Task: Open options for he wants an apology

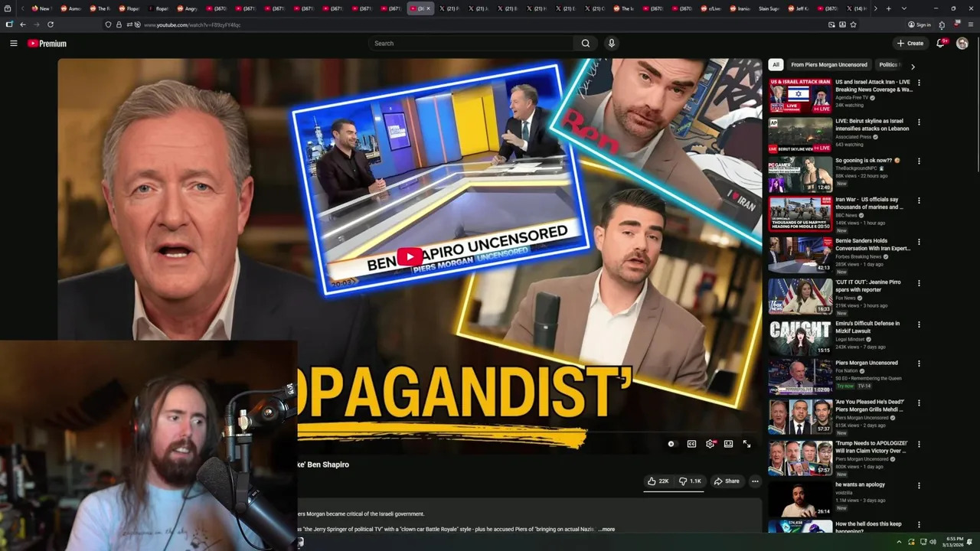Action: point(919,485)
